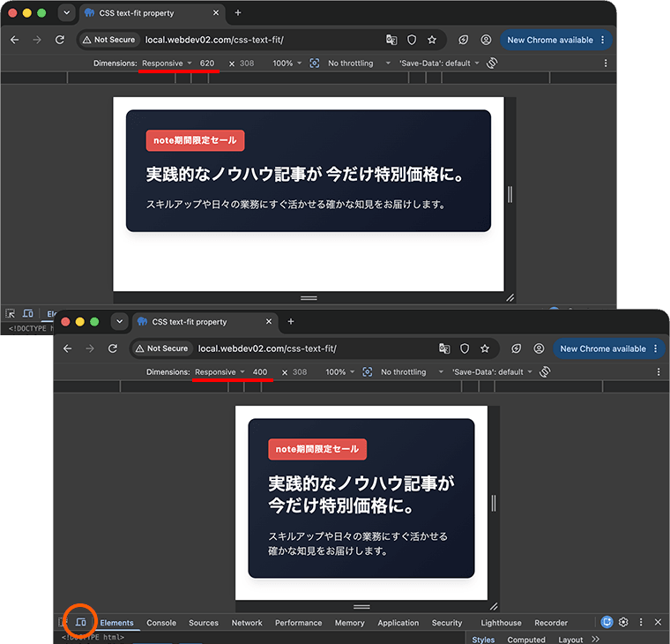
Task: Open DevTools settings gear
Action: pos(623,622)
